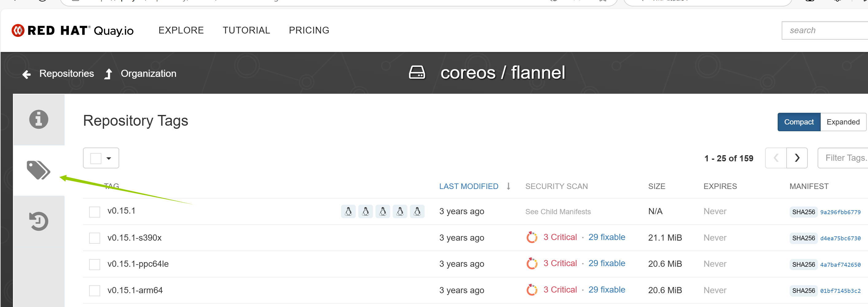Click the repository drive icon beside coreos / flannel
This screenshot has width=868, height=307.
(x=417, y=73)
